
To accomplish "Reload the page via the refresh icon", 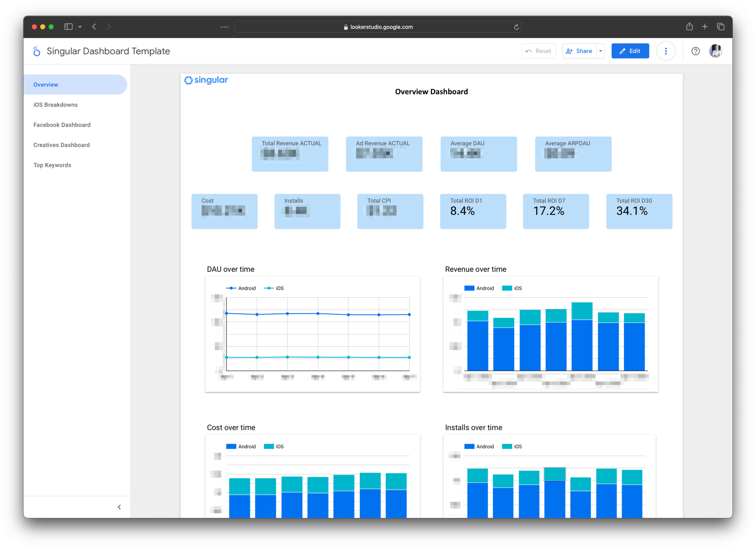I will point(516,27).
